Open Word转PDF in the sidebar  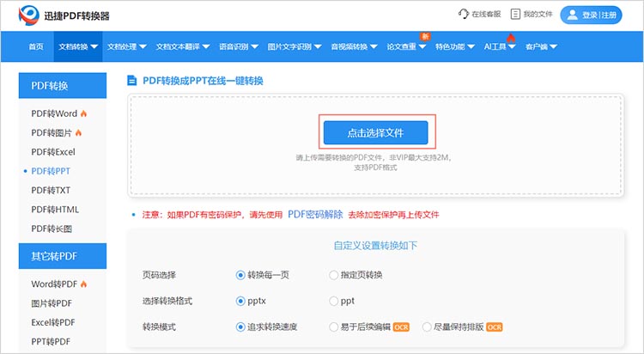pyautogui.click(x=54, y=284)
